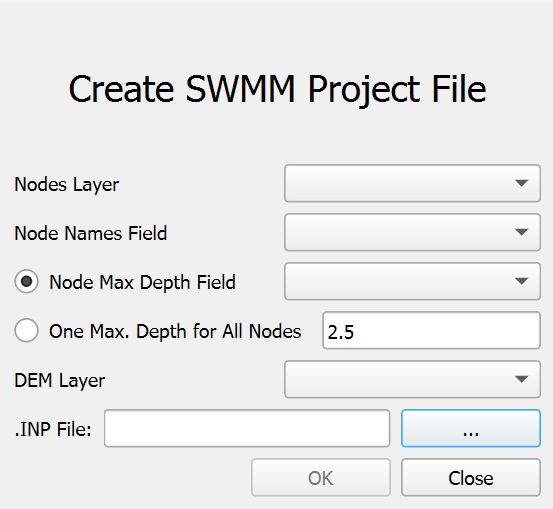553x509 pixels.
Task: Select One Max. Depth for All Nodes radio
Action: click(26, 331)
